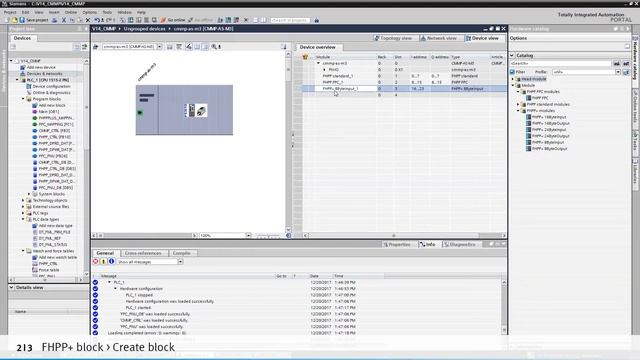640x360 pixels.
Task: Click the Undo arrow icon in toolbar
Action: pos(97,20)
